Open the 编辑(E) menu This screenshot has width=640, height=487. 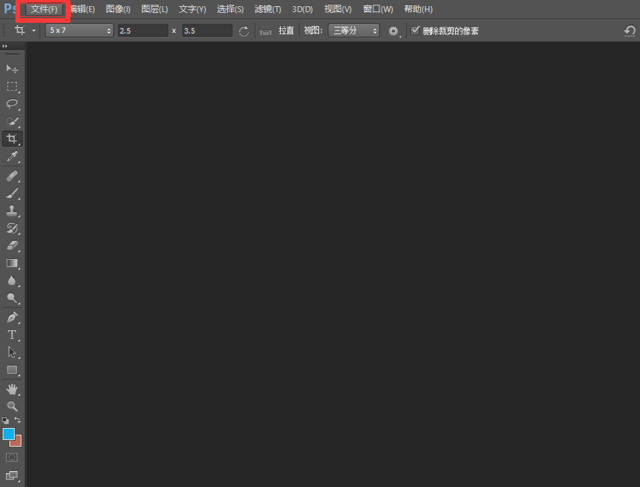click(83, 9)
